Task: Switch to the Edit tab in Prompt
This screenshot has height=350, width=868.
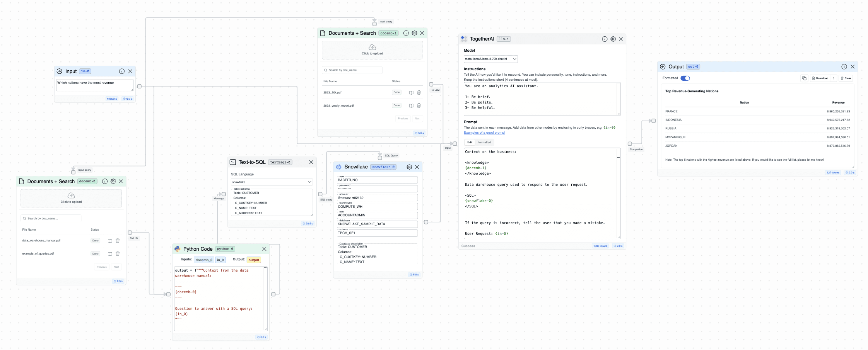Action: click(x=470, y=143)
